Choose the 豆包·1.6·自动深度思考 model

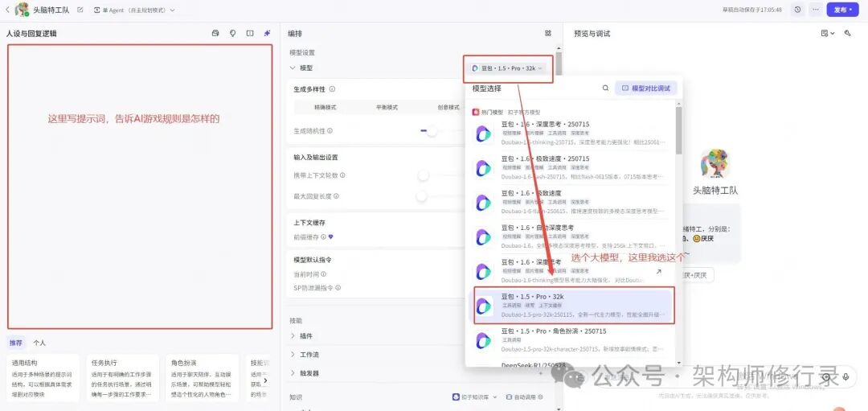point(571,236)
